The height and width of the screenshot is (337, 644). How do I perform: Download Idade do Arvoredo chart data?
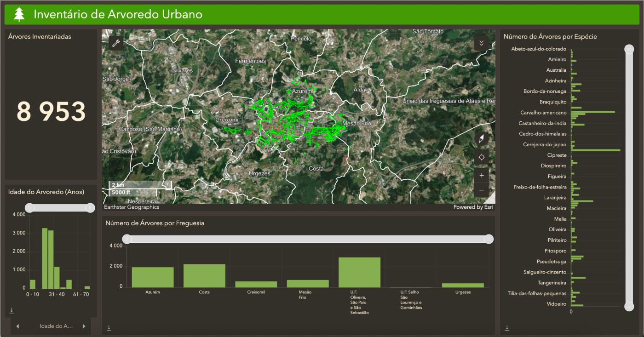(12, 310)
